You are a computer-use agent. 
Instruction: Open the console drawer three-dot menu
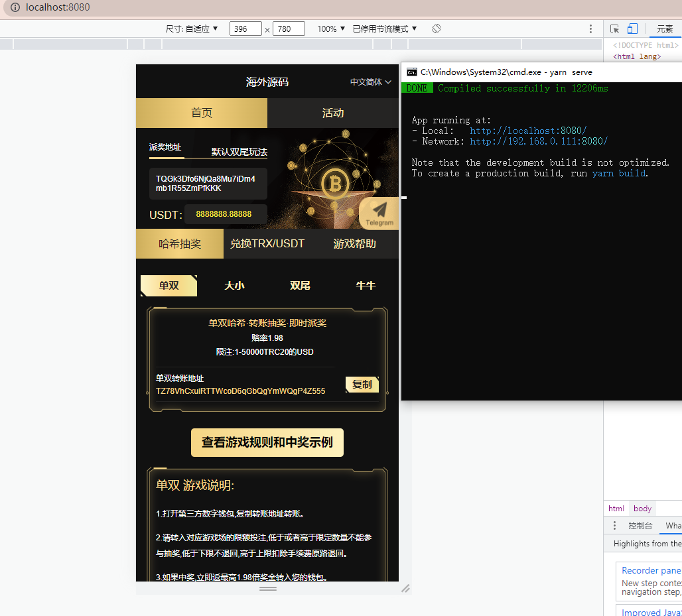click(614, 525)
